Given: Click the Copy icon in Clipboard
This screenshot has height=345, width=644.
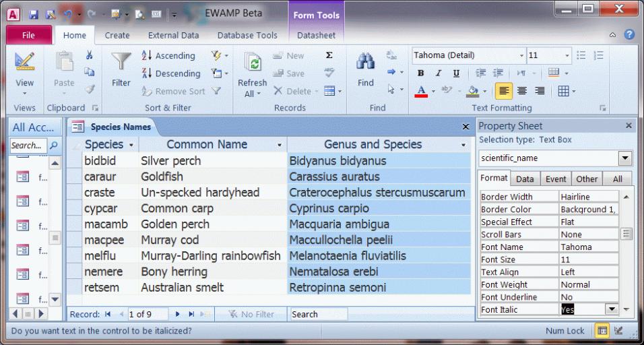Looking at the screenshot, I should pyautogui.click(x=89, y=72).
